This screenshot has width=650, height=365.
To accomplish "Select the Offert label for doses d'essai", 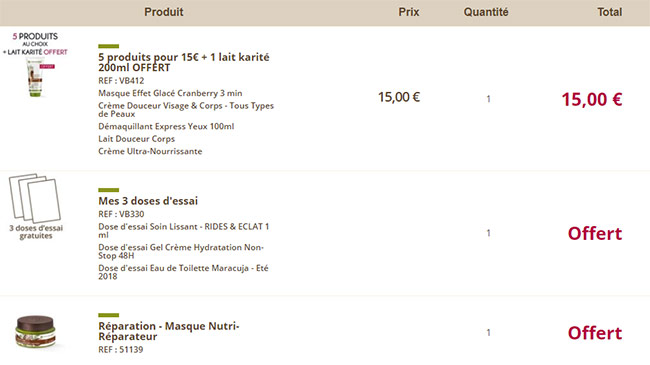I will [x=595, y=234].
